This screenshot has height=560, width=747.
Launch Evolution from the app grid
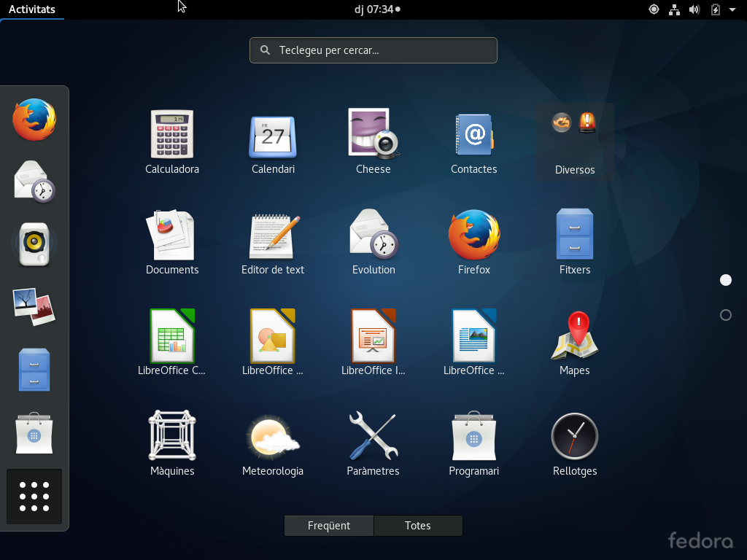point(373,242)
